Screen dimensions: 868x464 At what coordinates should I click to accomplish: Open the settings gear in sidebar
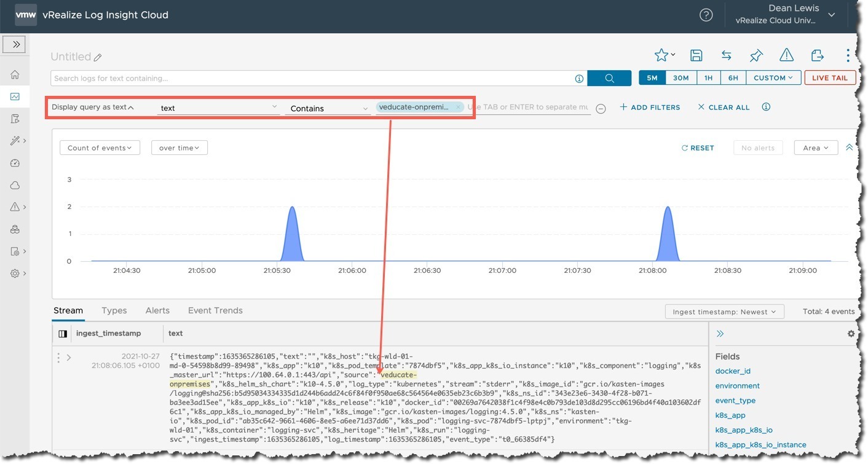point(15,273)
